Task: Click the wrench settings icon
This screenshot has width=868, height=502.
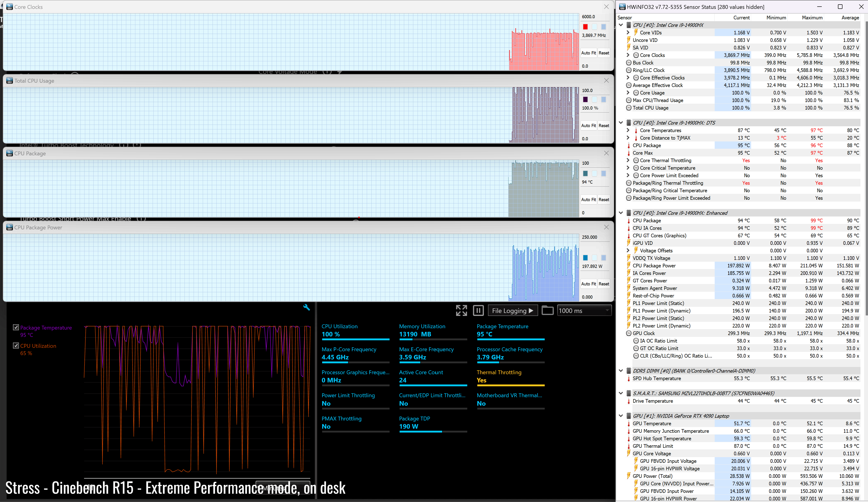Action: click(306, 307)
